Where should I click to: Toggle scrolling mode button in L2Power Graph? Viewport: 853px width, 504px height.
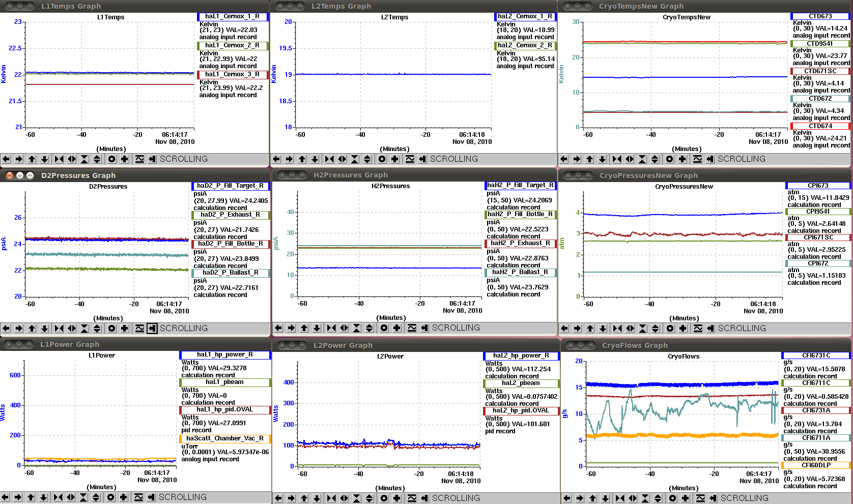tap(424, 498)
